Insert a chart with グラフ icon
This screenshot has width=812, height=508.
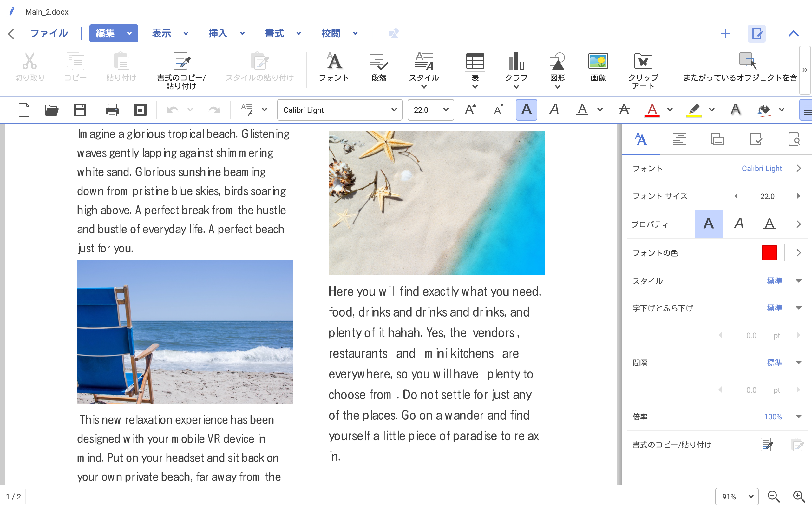(x=516, y=70)
